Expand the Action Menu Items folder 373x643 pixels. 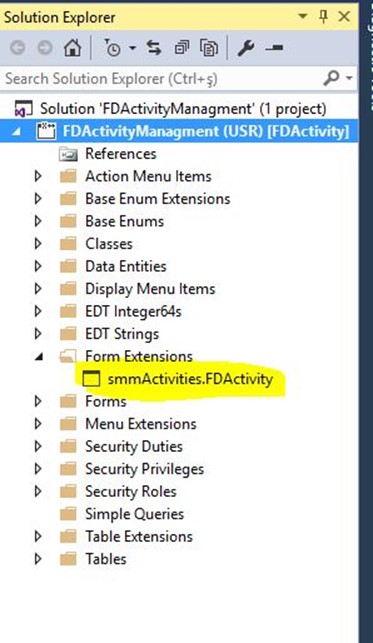[38, 176]
